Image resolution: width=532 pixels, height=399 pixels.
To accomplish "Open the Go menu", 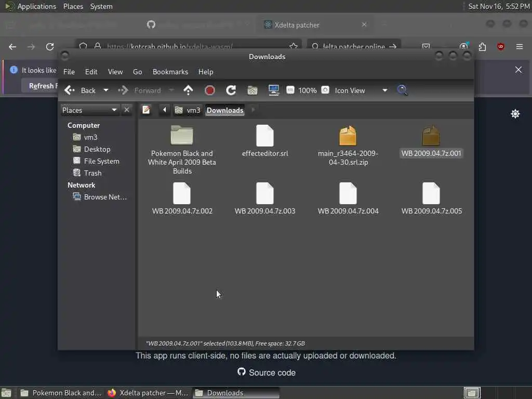I will (x=137, y=72).
